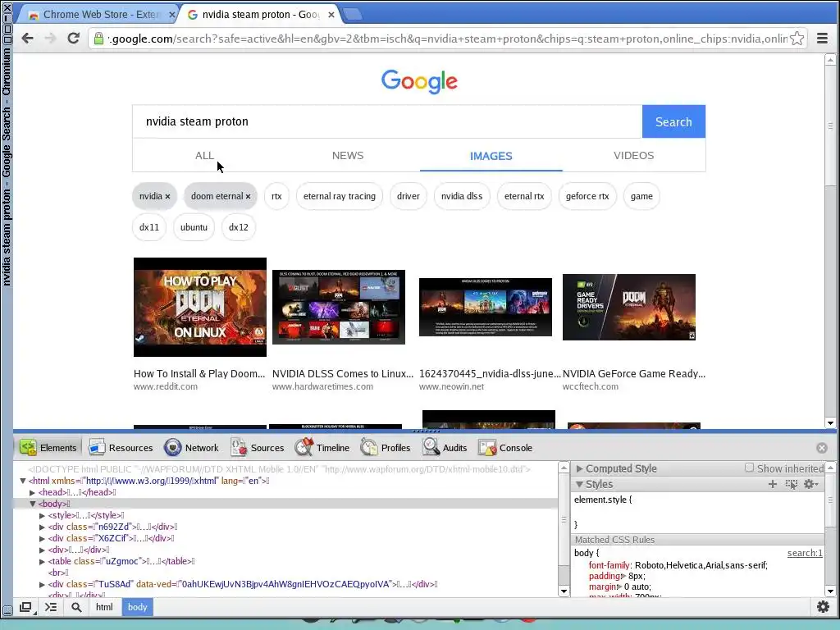Close the nvidia steam proton browser tab
840x630 pixels.
coord(331,15)
